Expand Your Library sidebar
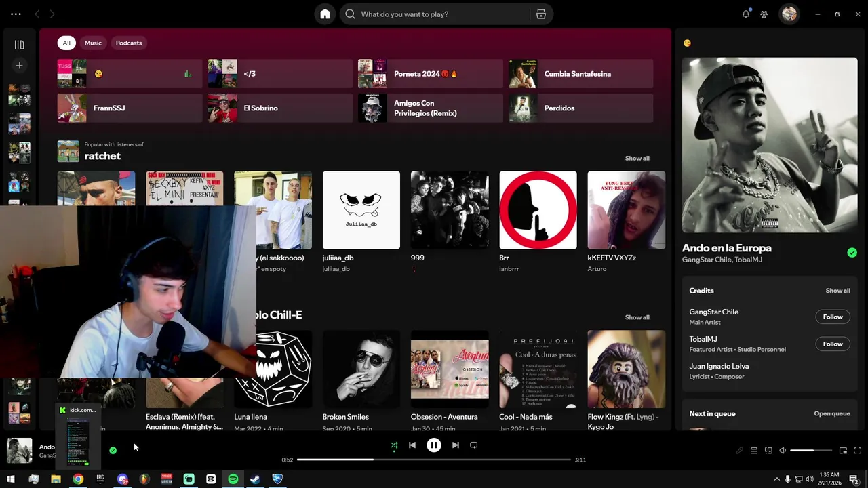 (x=19, y=45)
